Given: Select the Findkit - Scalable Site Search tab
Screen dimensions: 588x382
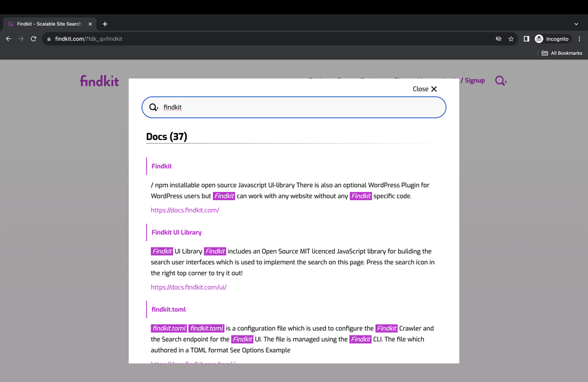Looking at the screenshot, I should coord(49,24).
